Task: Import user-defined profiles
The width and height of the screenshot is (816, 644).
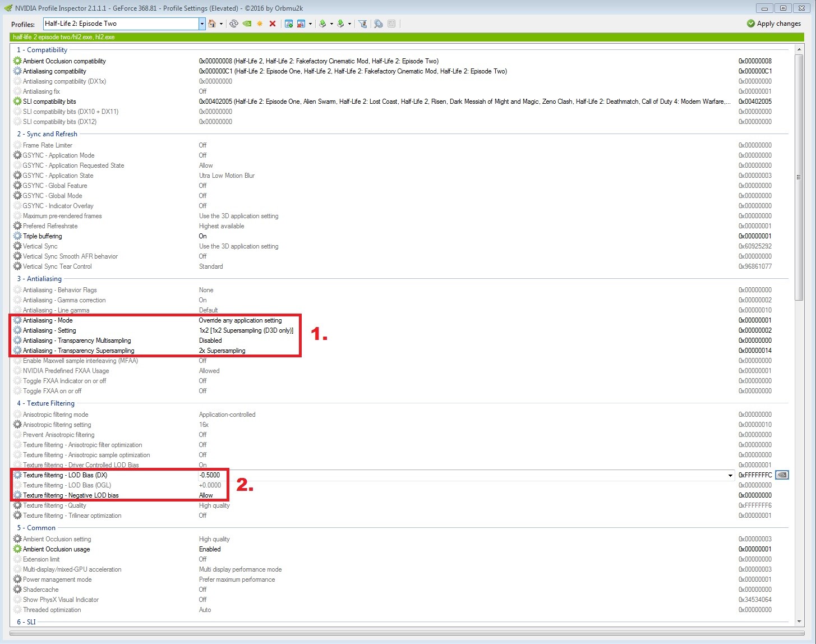Action: pyautogui.click(x=340, y=24)
